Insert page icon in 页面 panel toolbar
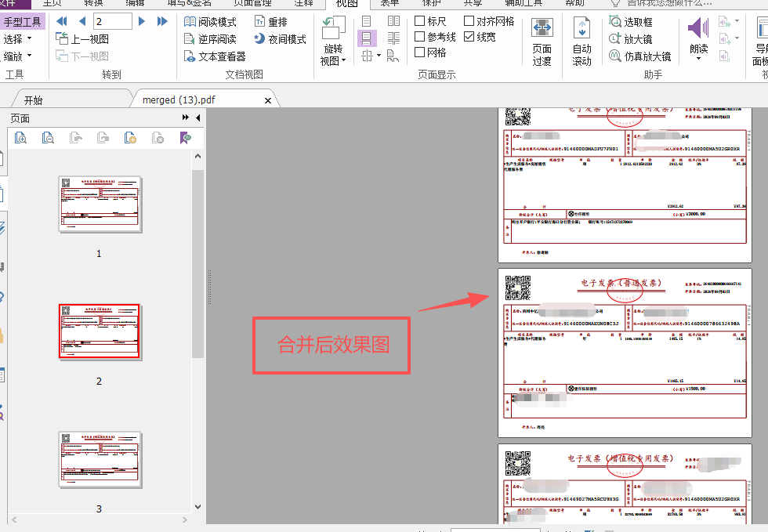Image resolution: width=768 pixels, height=532 pixels. tap(130, 138)
